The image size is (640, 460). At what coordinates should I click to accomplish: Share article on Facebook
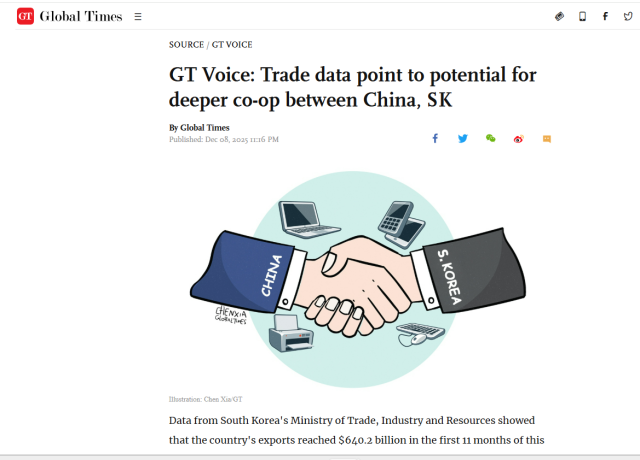point(435,139)
